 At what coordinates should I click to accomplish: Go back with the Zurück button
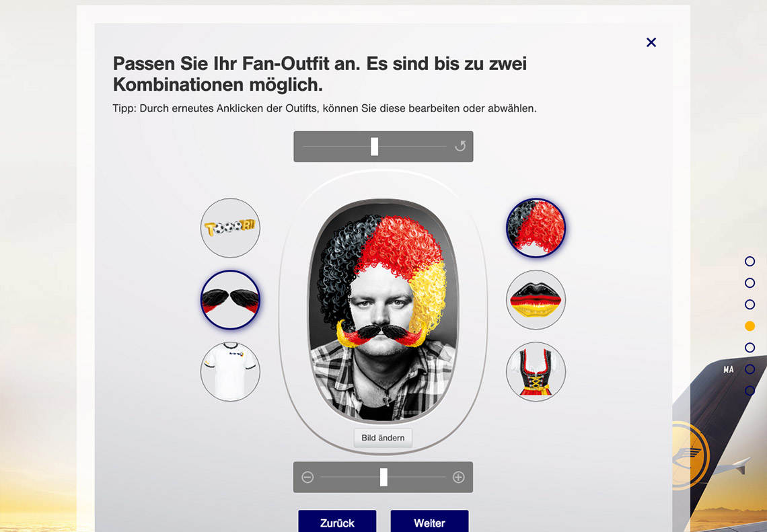tap(337, 522)
